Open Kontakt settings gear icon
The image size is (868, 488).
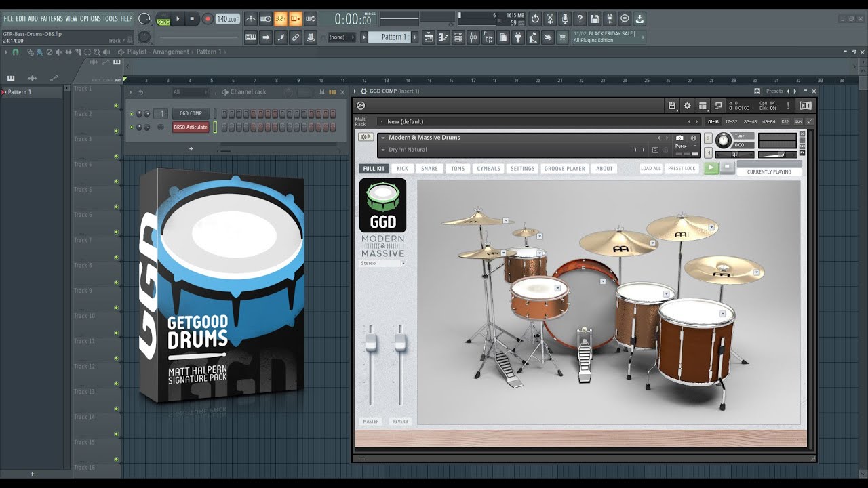[687, 106]
